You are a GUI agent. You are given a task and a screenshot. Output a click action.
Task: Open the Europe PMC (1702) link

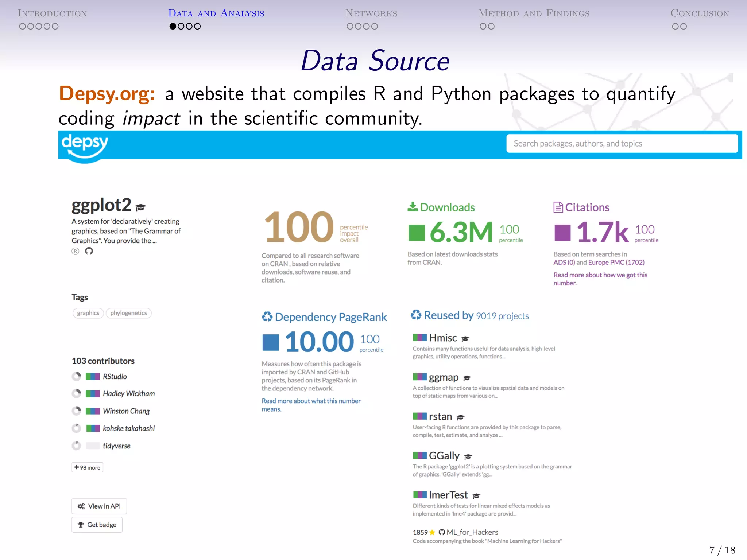(x=616, y=262)
